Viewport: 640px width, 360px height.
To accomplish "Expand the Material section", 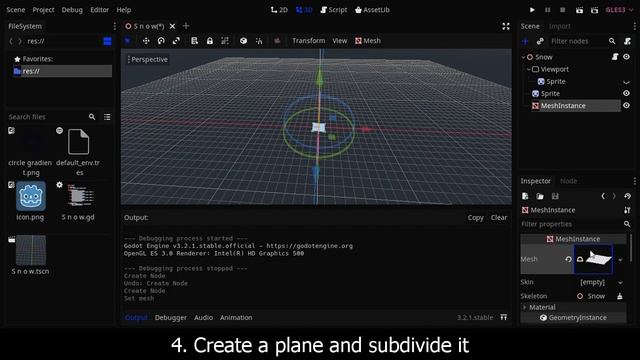I will tap(573, 307).
